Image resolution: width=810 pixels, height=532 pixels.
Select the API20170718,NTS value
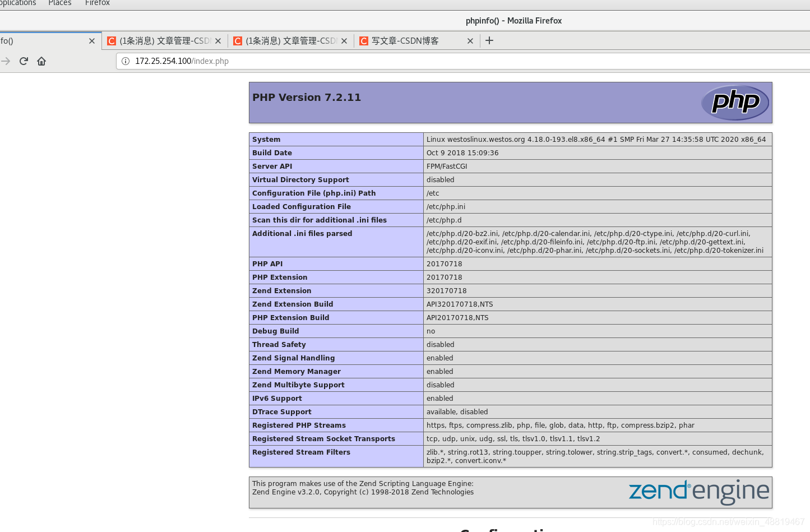coord(457,318)
